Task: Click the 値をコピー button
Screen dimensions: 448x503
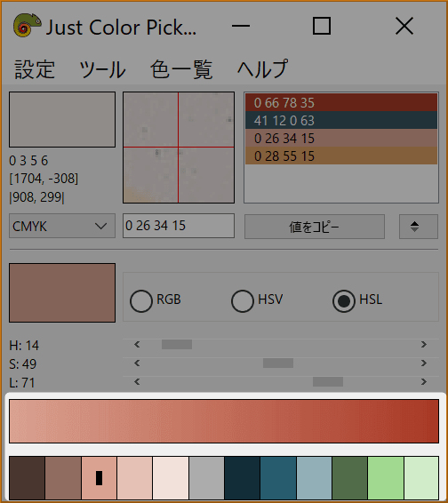Action: (315, 227)
